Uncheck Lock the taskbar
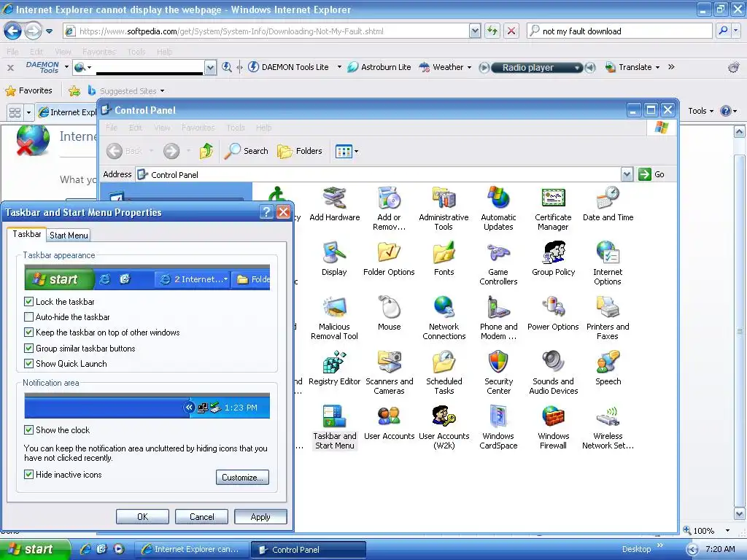 [28, 301]
